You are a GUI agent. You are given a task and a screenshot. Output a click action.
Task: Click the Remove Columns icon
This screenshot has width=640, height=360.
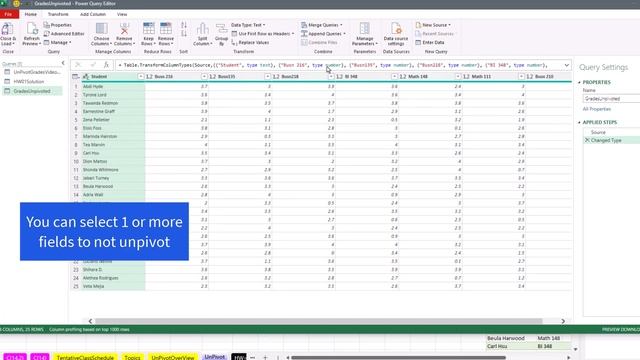(124, 29)
